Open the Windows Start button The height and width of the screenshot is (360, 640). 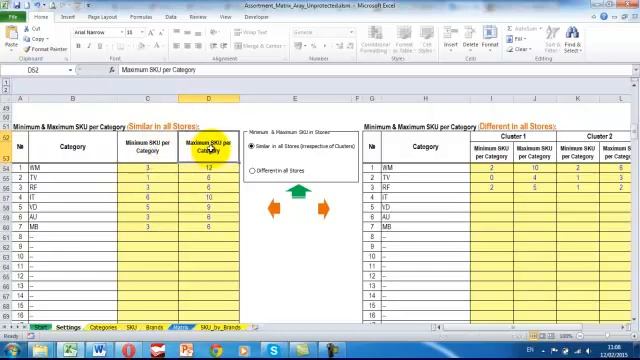[x=12, y=350]
